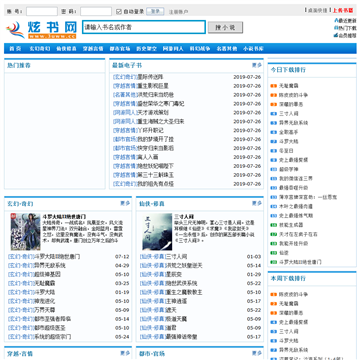
Task: Open the 玄幻奇幻 navigation tab
Action: point(40,49)
